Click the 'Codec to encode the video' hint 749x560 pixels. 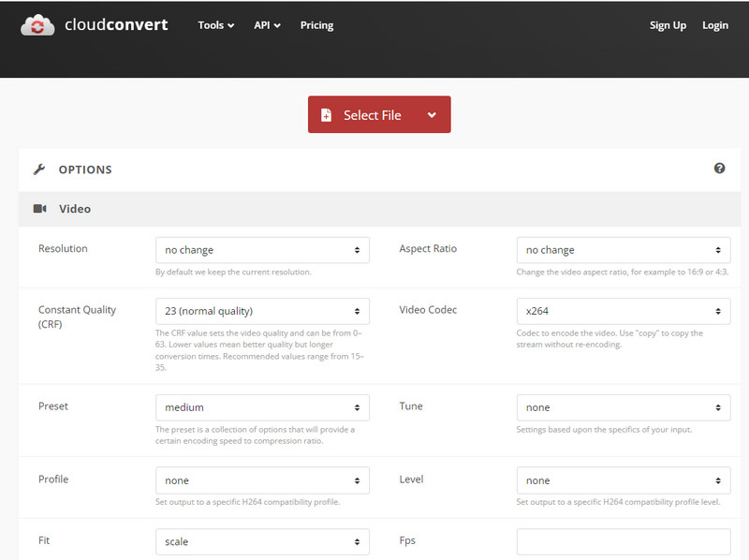[x=609, y=339]
